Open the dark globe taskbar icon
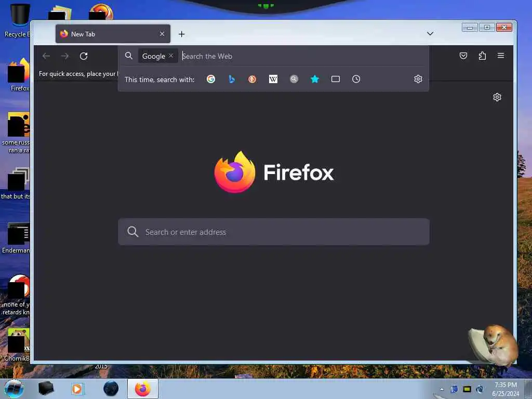Screen dimensions: 532x399 click(x=111, y=389)
